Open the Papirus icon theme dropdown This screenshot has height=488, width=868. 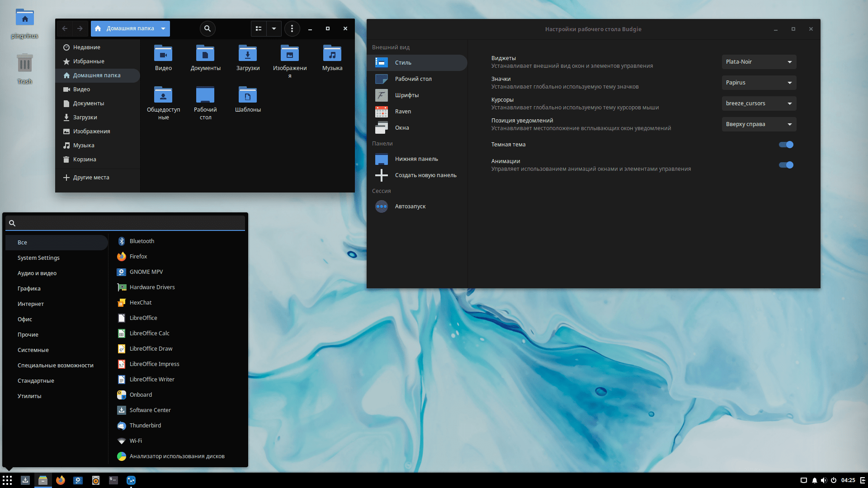point(759,83)
